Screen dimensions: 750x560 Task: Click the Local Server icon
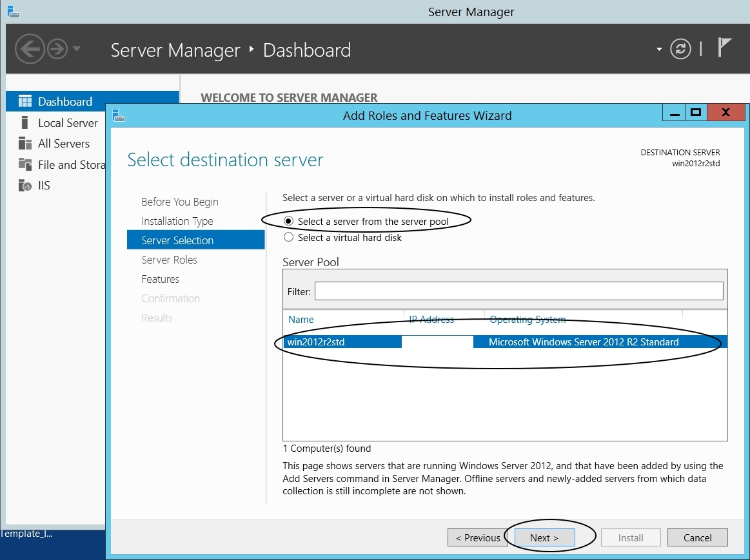(25, 122)
